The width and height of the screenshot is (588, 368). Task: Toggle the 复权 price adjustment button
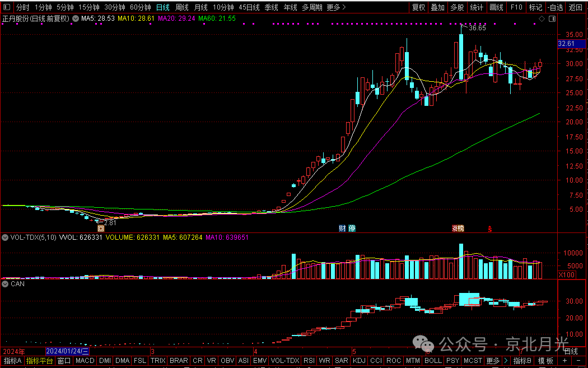418,7
